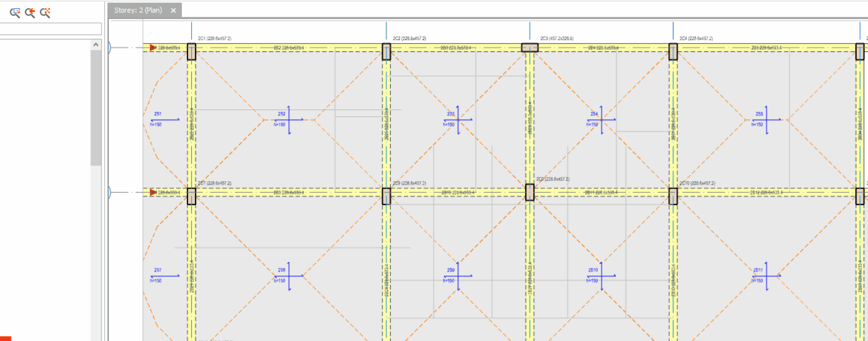Viewport: 868px width, 341px height.
Task: Click the Zoom Extents magnifier icon
Action: point(45,12)
